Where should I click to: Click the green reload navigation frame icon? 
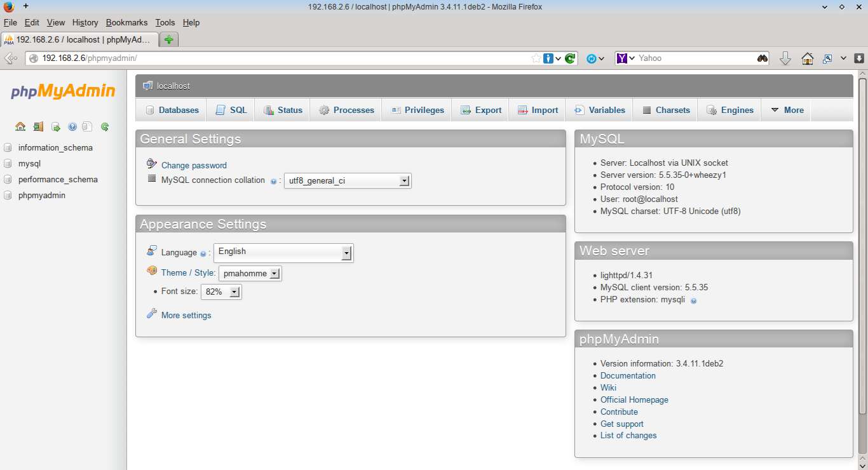coord(105,126)
